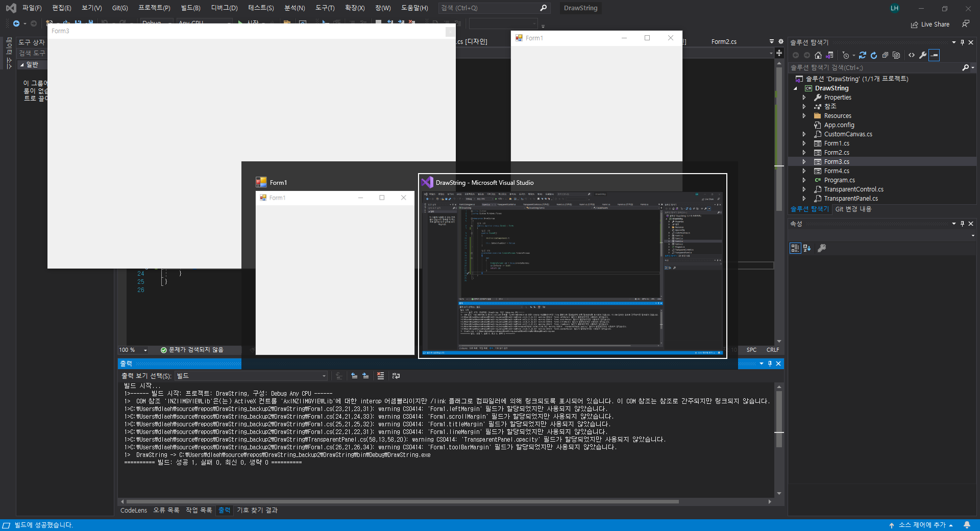Open Property Pages wrench in Properties panel
The image size is (980, 531).
(822, 248)
